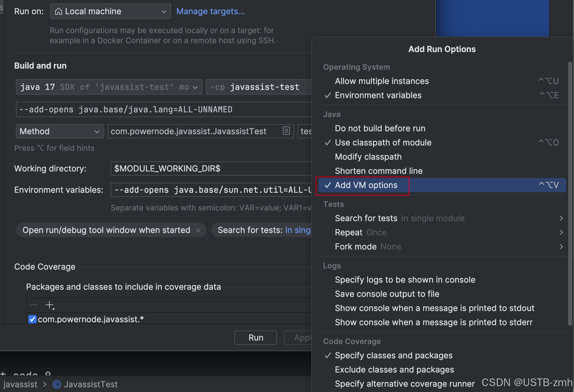The width and height of the screenshot is (574, 392).
Task: Click the home icon in Local machine dropdown
Action: click(x=59, y=11)
